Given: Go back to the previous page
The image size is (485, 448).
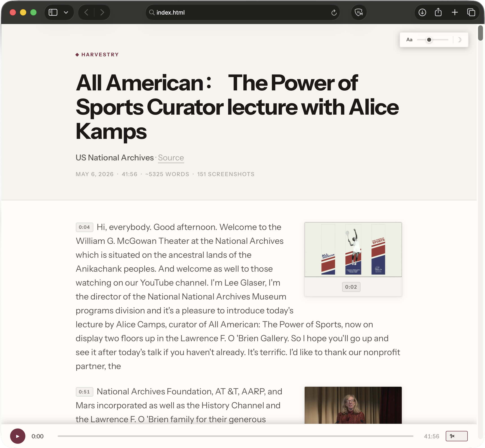Looking at the screenshot, I should [x=86, y=12].
